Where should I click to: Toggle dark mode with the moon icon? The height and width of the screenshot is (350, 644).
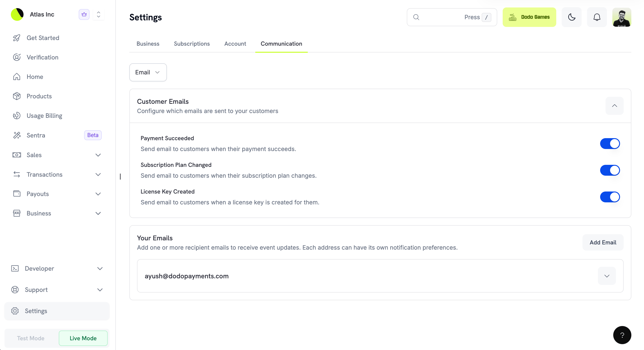click(571, 17)
